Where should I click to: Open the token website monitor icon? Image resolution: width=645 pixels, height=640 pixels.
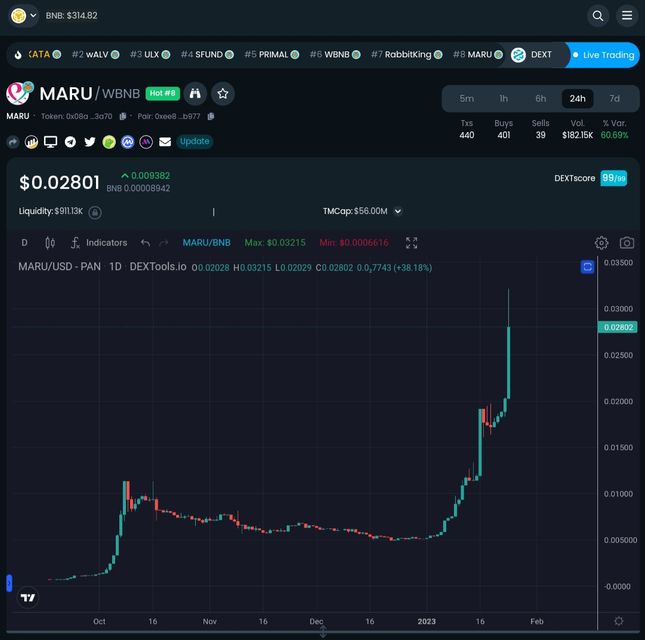51,142
